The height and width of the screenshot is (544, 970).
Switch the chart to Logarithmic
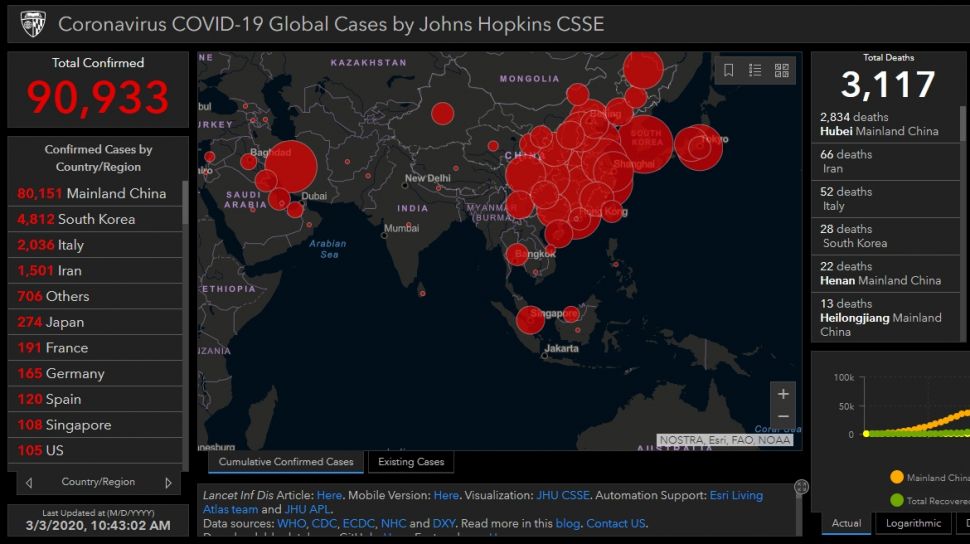coord(913,523)
